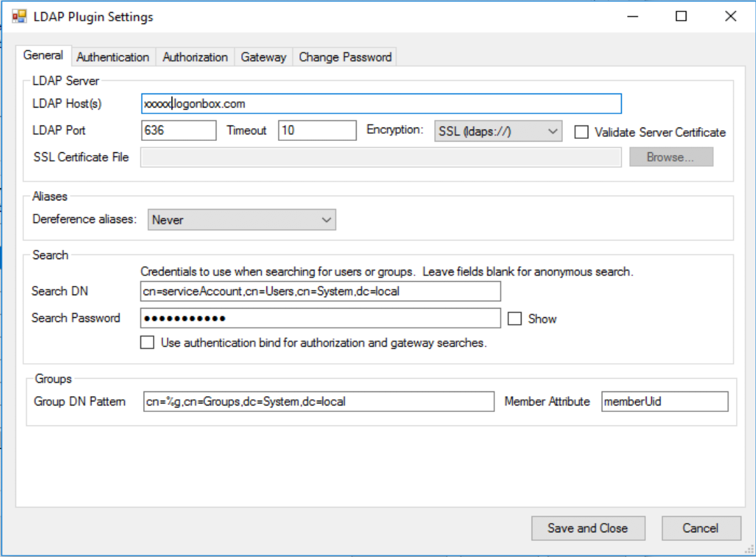
Task: Maximize the LDAP Plugin Settings window
Action: 681,17
